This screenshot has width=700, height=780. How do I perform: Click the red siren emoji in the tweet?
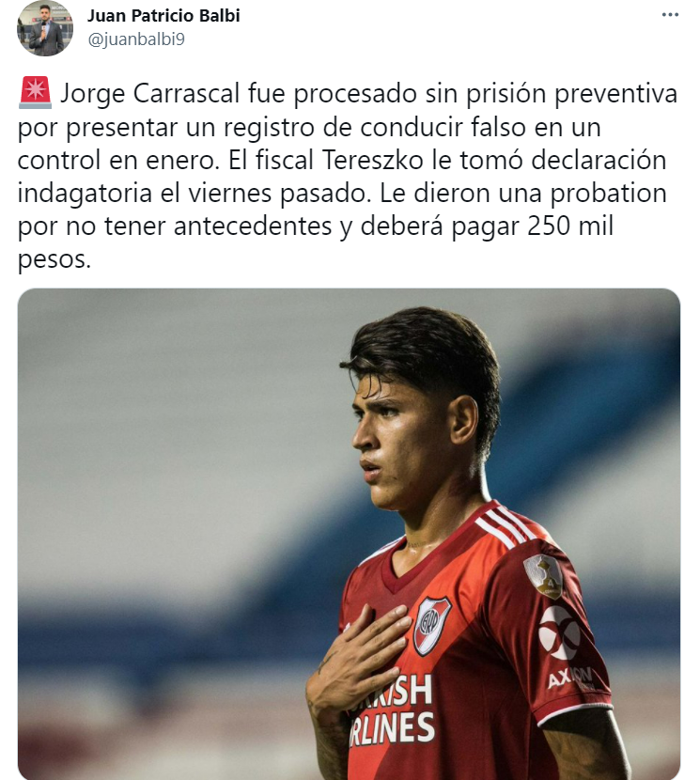click(x=35, y=92)
